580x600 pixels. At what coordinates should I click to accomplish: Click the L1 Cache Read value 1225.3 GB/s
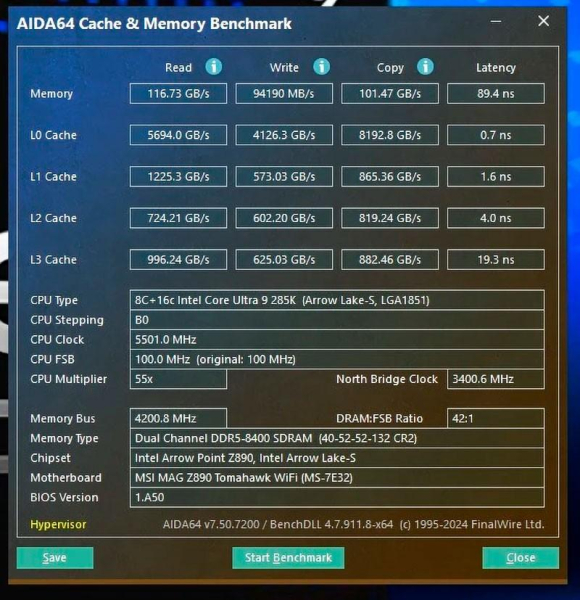(178, 176)
